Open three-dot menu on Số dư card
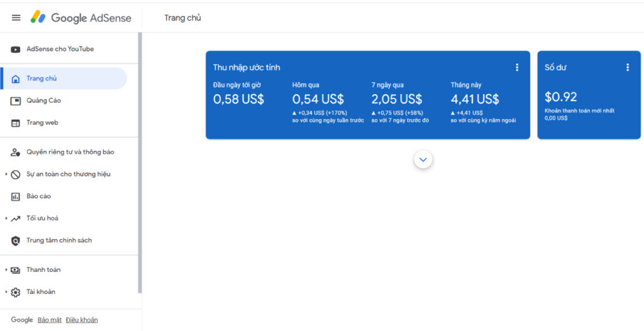 point(627,68)
